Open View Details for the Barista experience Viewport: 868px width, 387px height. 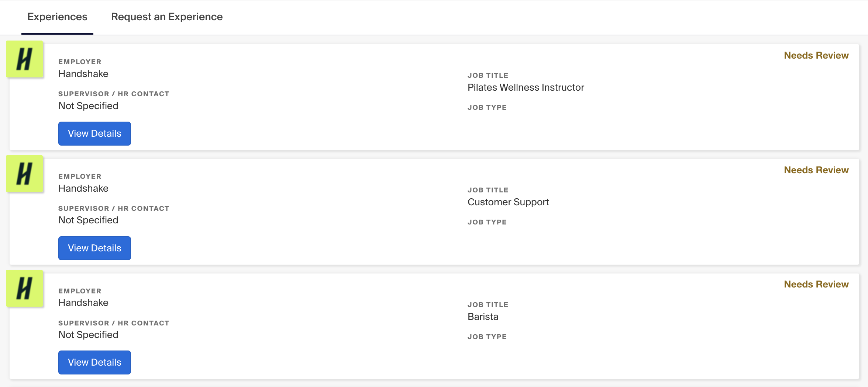point(94,362)
